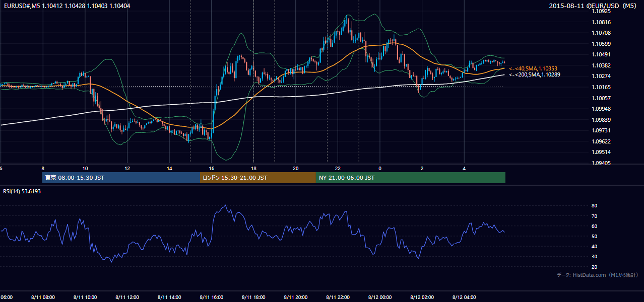Image resolution: width=644 pixels, height=302 pixels.
Task: Click the 8/12 04:00 date label
Action: pyautogui.click(x=464, y=297)
